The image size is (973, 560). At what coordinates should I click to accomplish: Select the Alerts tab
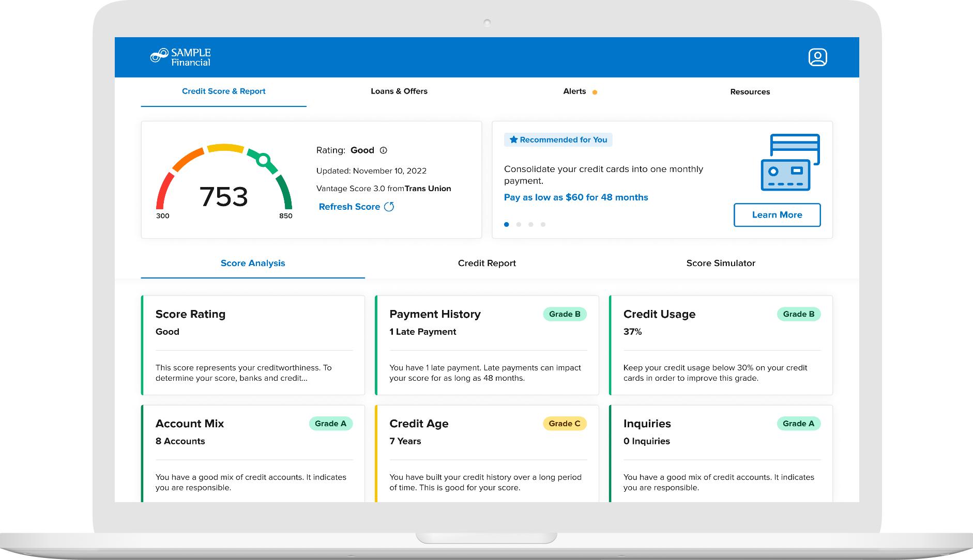(575, 91)
